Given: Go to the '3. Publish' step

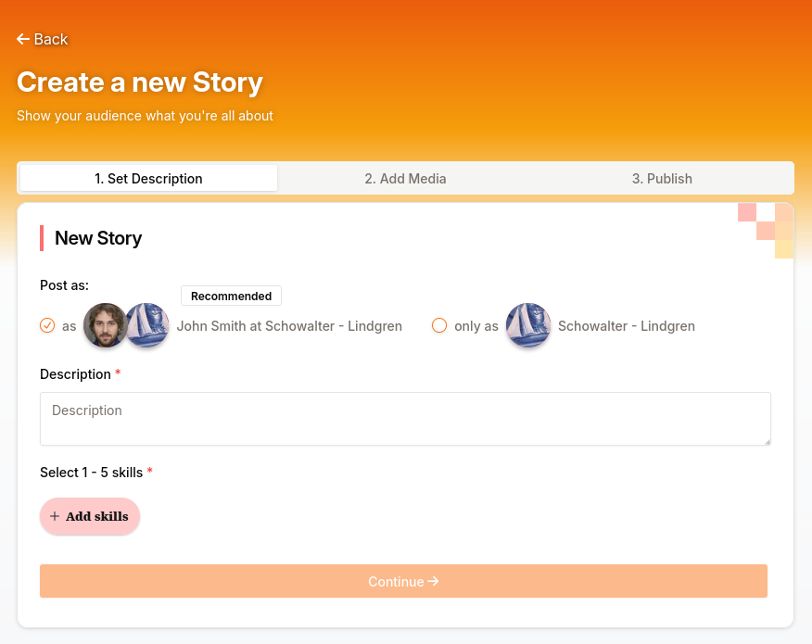Looking at the screenshot, I should point(662,179).
